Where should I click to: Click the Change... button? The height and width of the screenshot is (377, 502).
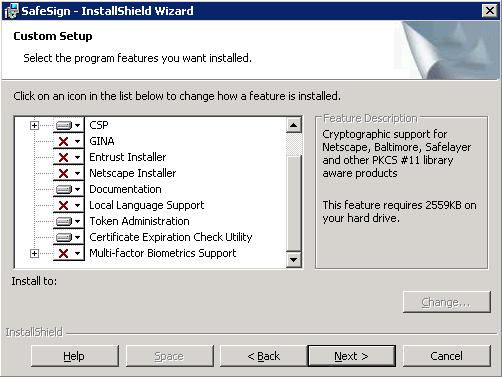tap(447, 302)
